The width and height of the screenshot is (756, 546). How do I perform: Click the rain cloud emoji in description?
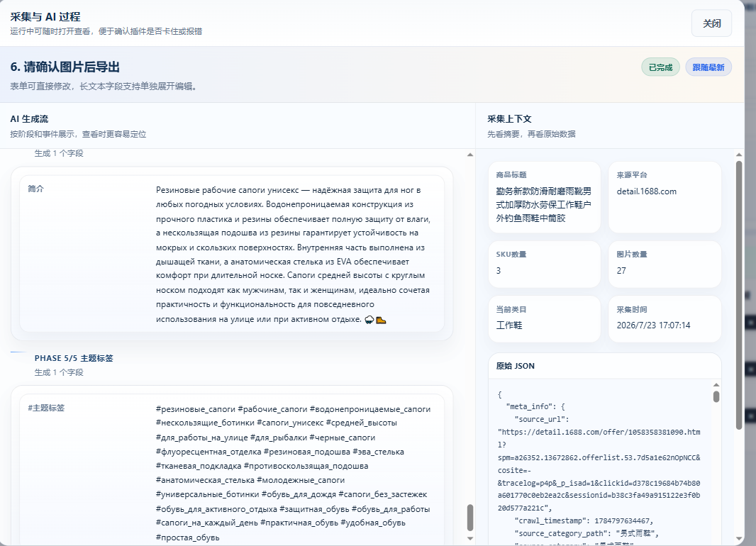click(369, 320)
